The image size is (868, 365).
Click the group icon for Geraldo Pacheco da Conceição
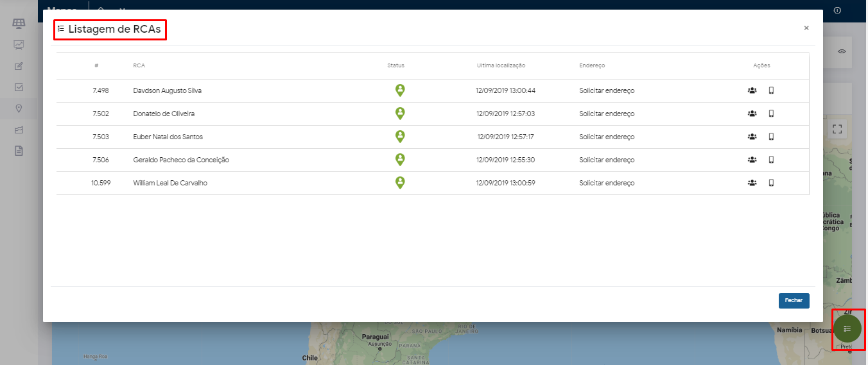point(752,160)
